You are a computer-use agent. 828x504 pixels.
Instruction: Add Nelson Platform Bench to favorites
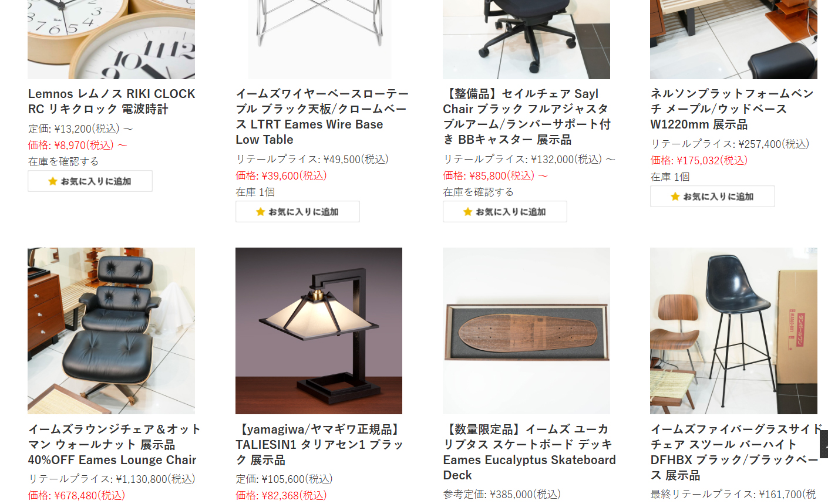click(712, 197)
